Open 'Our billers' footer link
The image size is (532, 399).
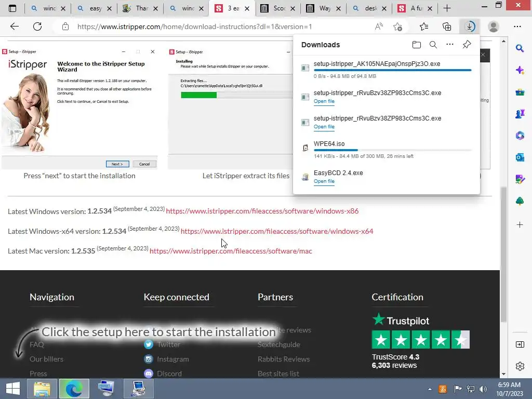(46, 359)
